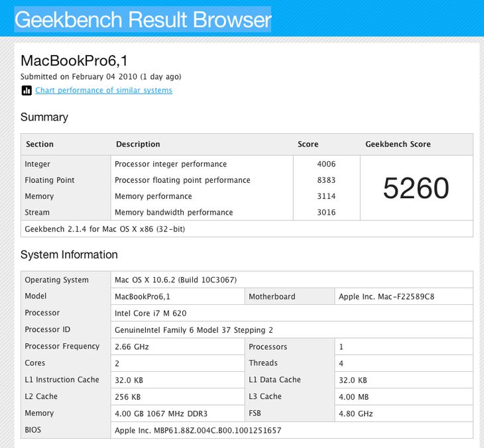
Task: Click the Threads label
Action: pos(263,363)
